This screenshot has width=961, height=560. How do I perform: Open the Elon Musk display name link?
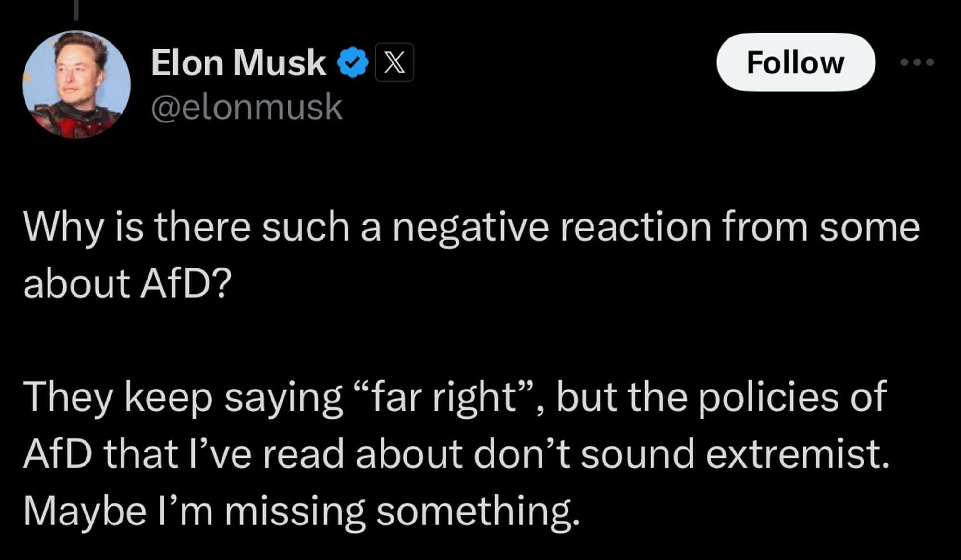tap(239, 63)
